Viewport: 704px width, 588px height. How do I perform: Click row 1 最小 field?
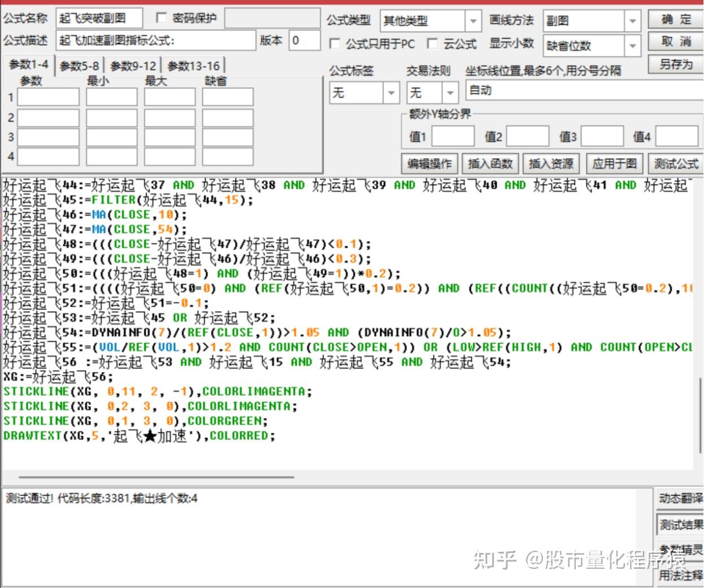point(111,97)
